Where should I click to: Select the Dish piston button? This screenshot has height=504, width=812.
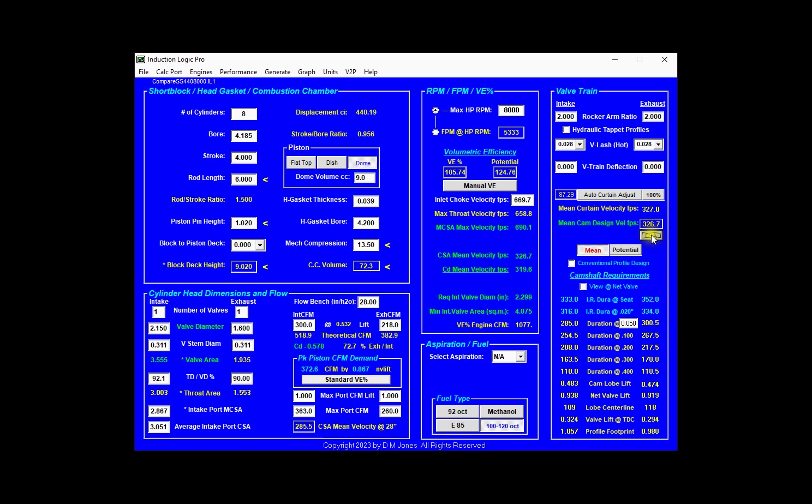332,163
